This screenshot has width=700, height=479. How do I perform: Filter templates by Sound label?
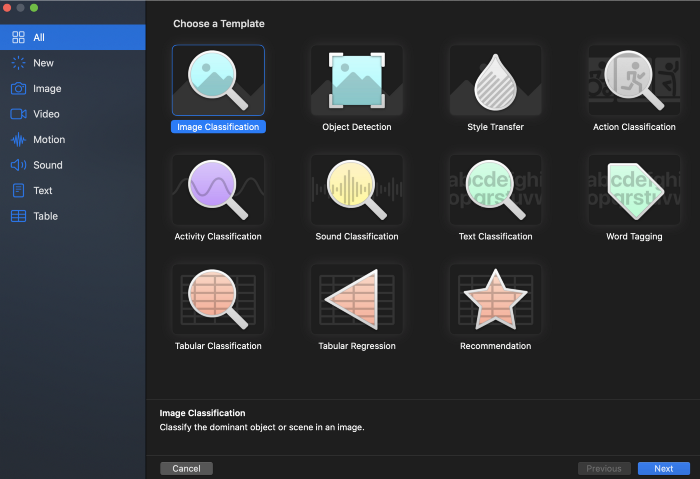click(48, 165)
